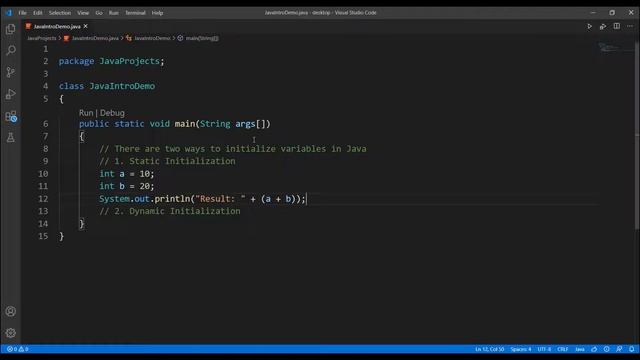The width and height of the screenshot is (640, 360).
Task: Click the vertical editor scrollbar
Action: [x=637, y=135]
